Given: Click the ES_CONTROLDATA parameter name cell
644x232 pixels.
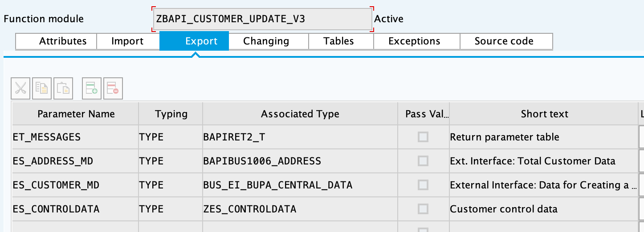Looking at the screenshot, I should [x=75, y=209].
